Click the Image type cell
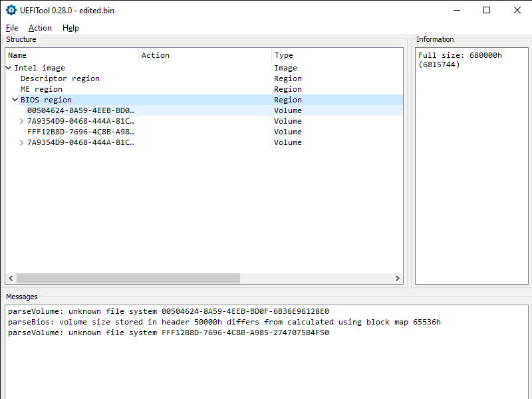The image size is (532, 399). coord(285,68)
